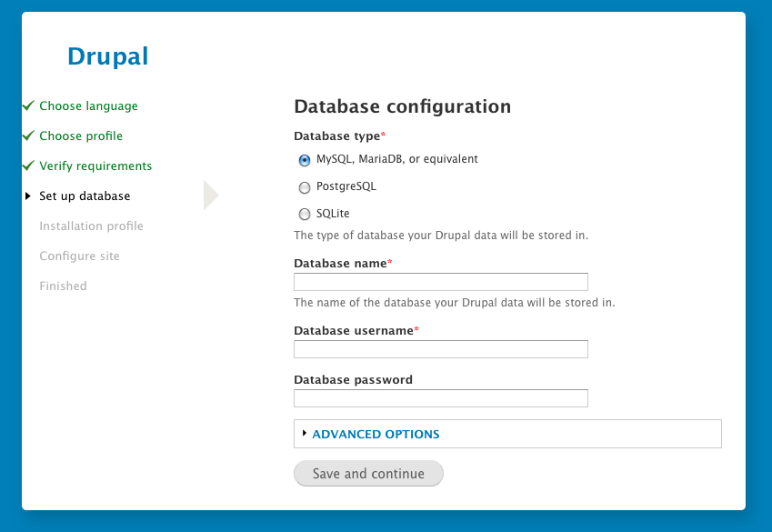Image resolution: width=772 pixels, height=532 pixels.
Task: Click the Database password field
Action: [x=441, y=398]
